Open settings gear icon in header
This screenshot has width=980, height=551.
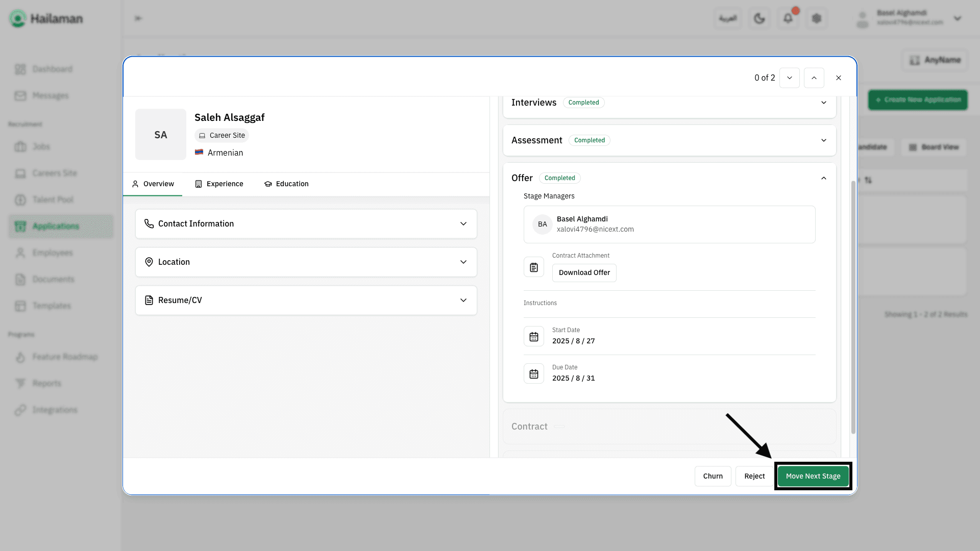point(817,19)
